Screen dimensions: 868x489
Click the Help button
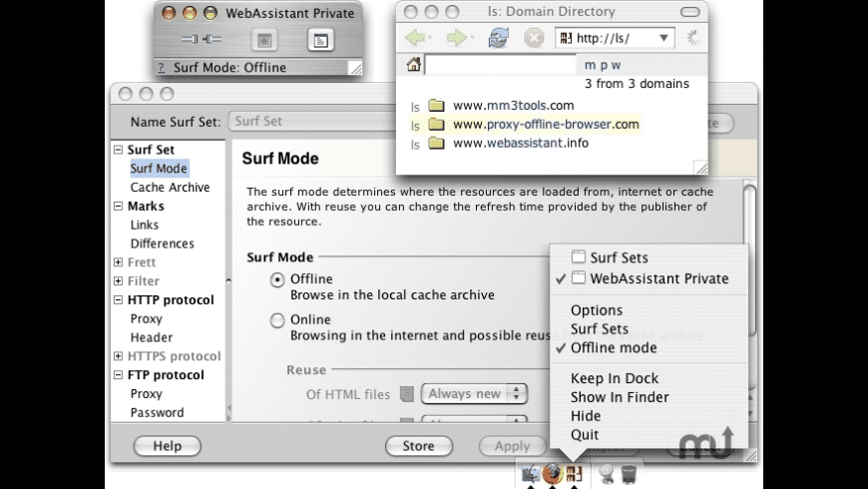point(168,446)
